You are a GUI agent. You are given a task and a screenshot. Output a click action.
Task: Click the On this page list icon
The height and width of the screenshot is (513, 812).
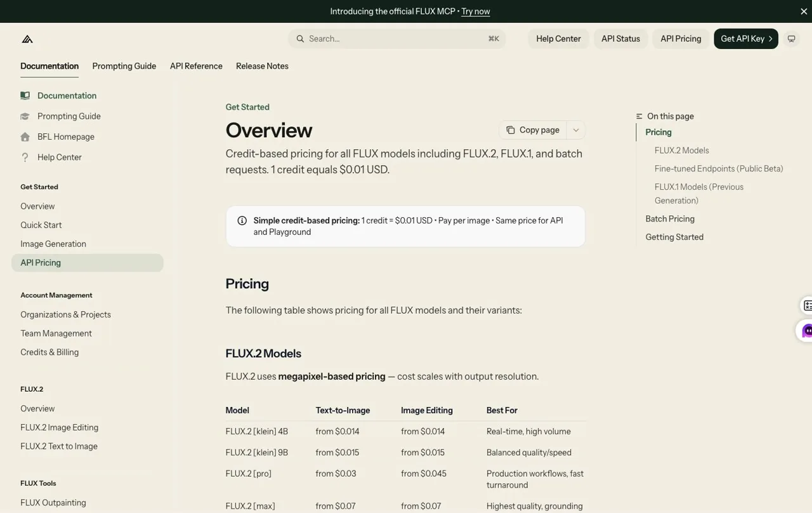pyautogui.click(x=639, y=116)
